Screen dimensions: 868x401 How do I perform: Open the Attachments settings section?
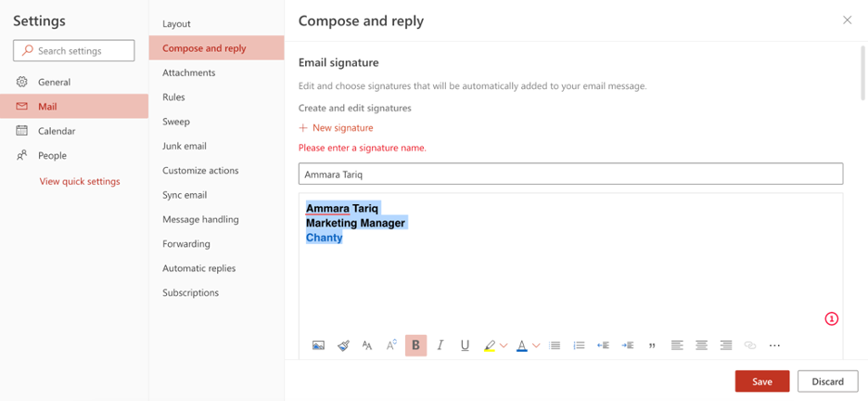coord(188,72)
